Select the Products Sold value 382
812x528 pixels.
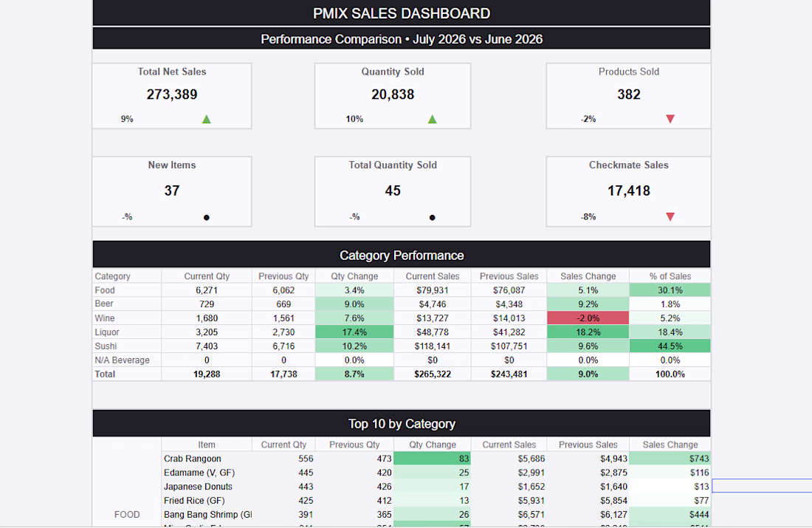629,95
